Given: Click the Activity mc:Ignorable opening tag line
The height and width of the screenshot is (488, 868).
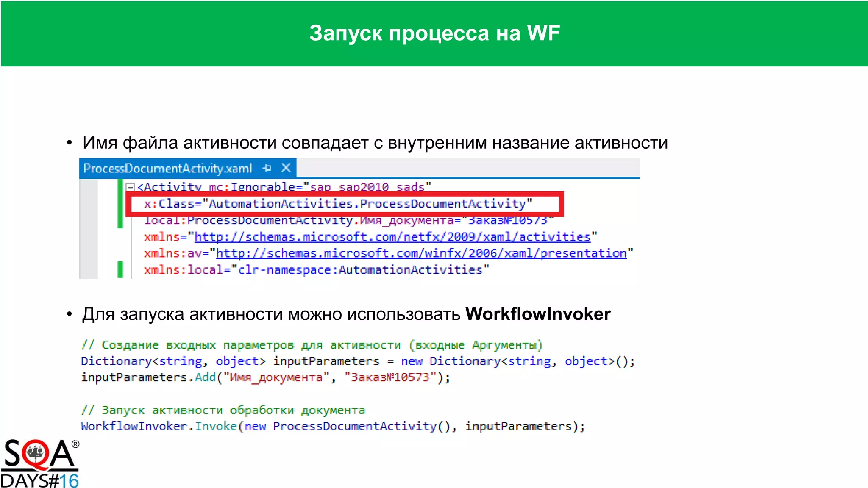Looking at the screenshot, I should 284,187.
